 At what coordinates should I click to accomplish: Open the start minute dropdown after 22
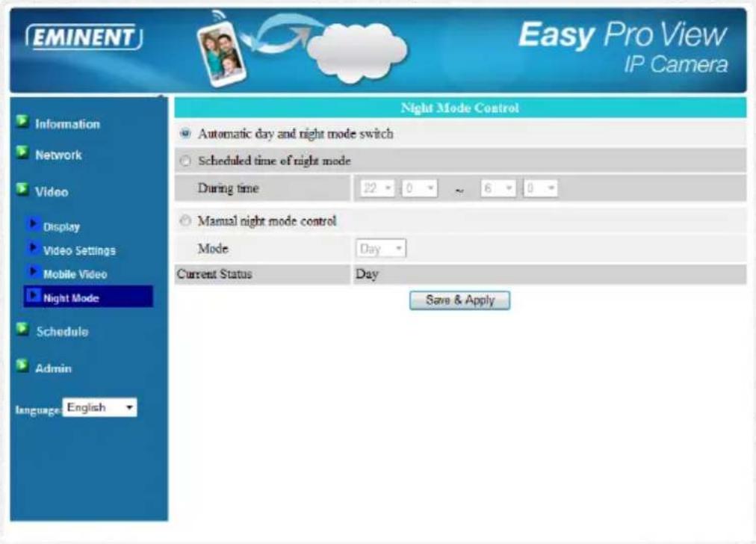(x=420, y=188)
